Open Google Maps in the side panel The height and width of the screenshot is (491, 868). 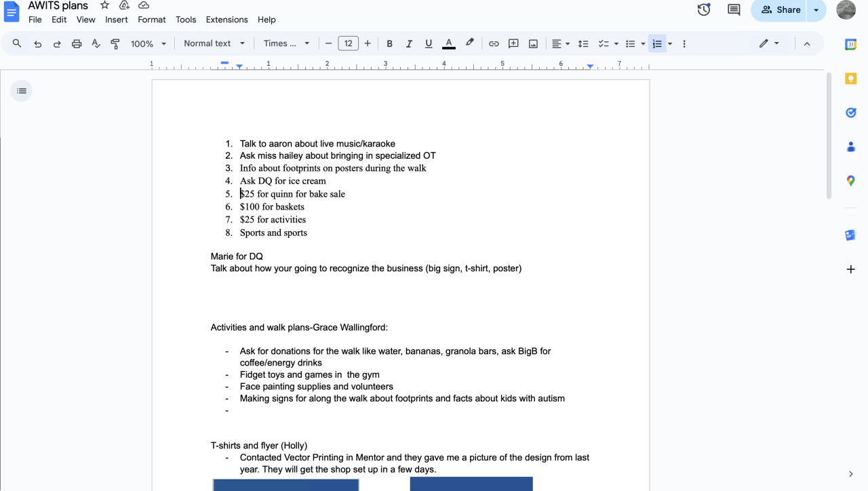click(850, 181)
